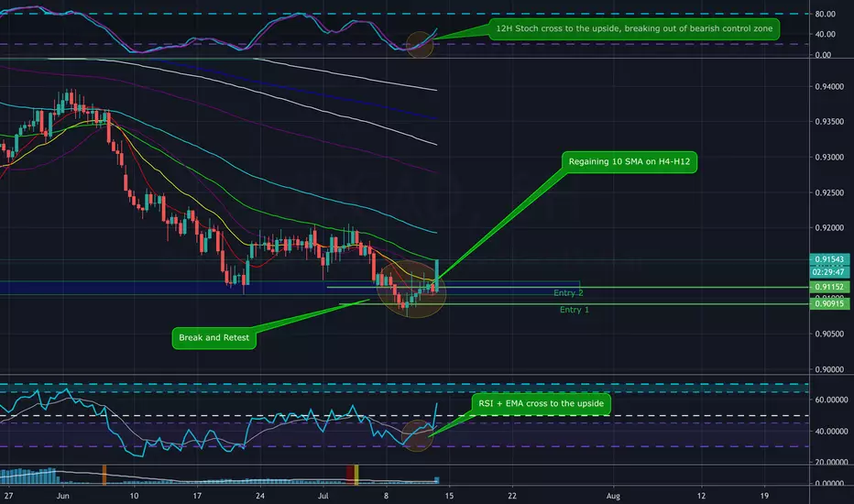The image size is (854, 504).
Task: Click the 0.90500 price axis label
Action: point(829,334)
